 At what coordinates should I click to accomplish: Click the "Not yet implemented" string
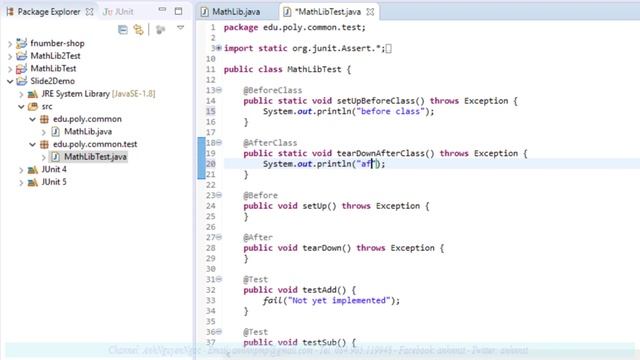pyautogui.click(x=339, y=300)
